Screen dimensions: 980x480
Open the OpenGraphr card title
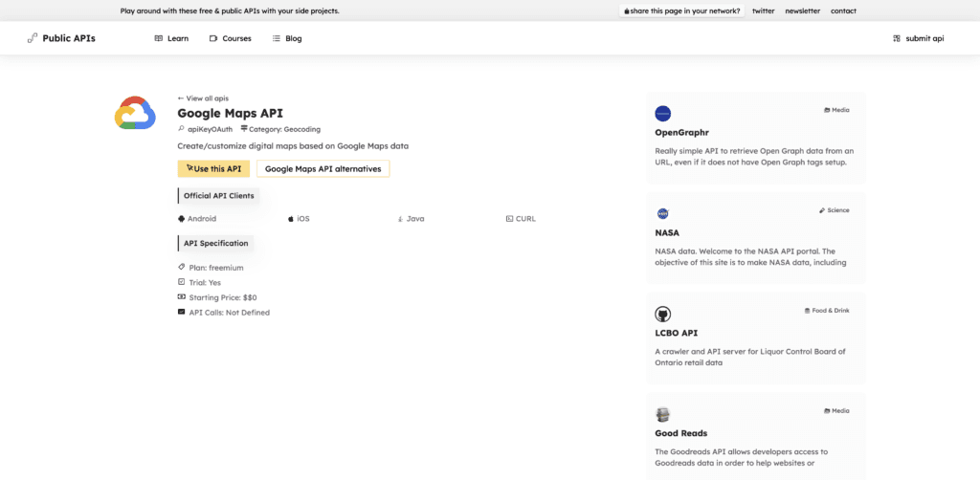click(x=681, y=132)
